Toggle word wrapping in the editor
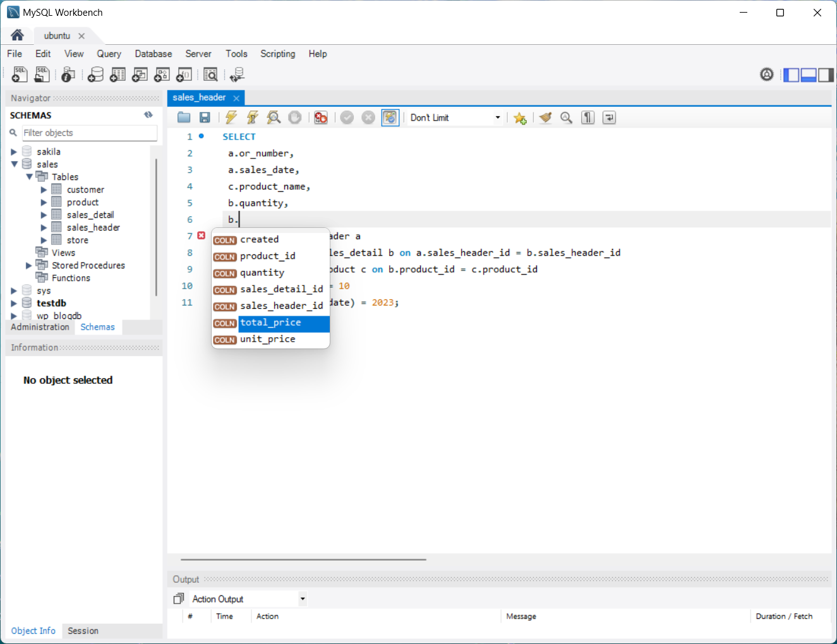 609,117
